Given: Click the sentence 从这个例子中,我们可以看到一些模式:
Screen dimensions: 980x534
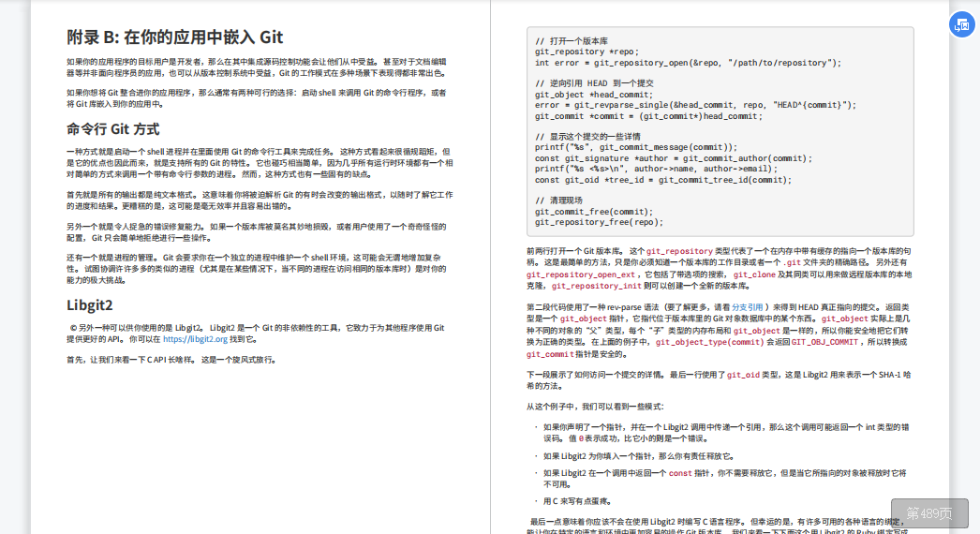Looking at the screenshot, I should (x=595, y=407).
